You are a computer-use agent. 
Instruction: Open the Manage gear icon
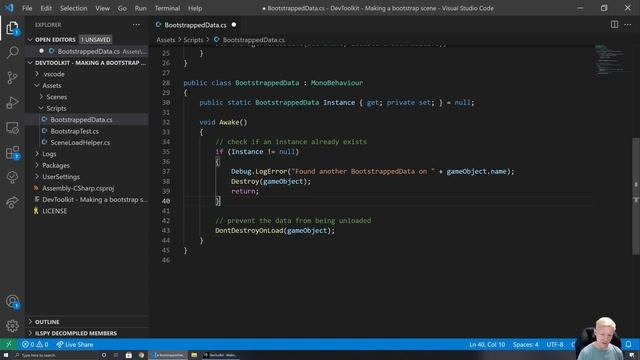[12, 326]
